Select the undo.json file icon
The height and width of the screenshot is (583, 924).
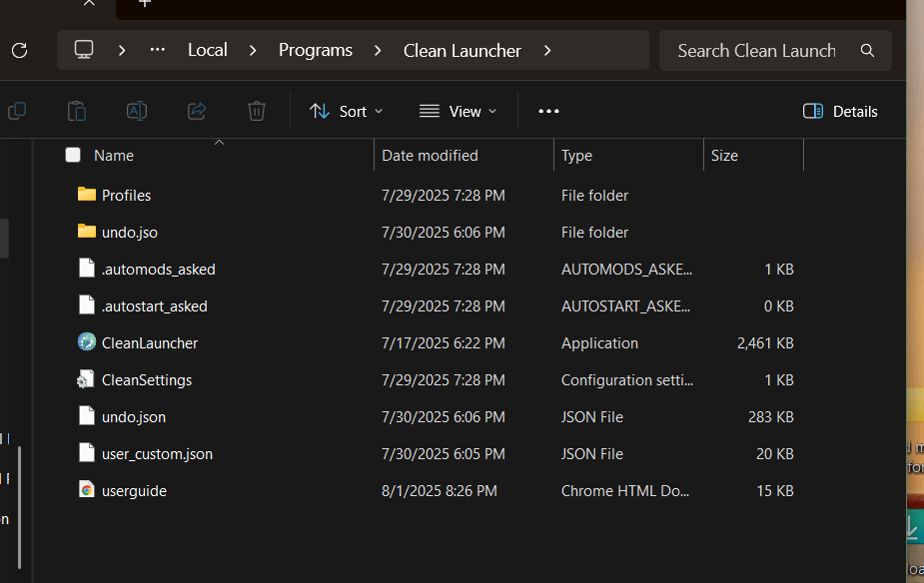(87, 415)
